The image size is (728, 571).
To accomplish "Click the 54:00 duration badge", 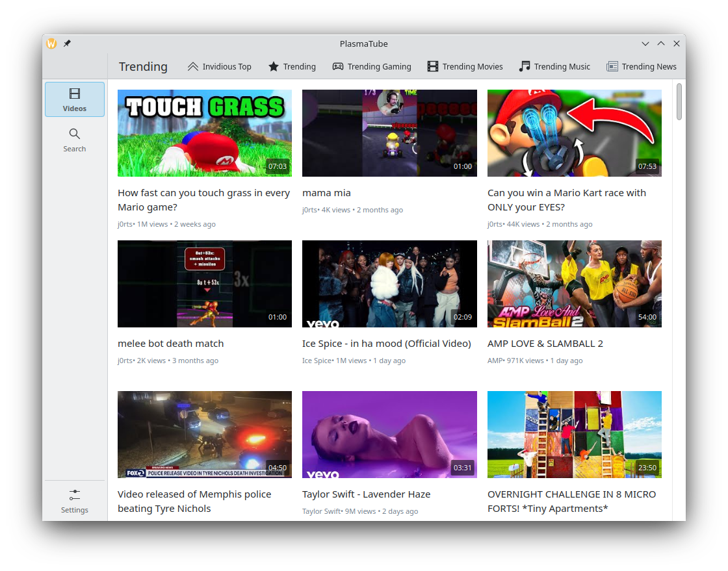I will [647, 317].
